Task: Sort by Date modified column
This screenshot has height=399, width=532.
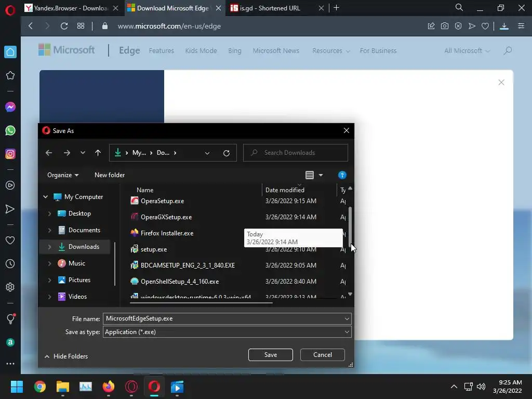Action: tap(285, 190)
